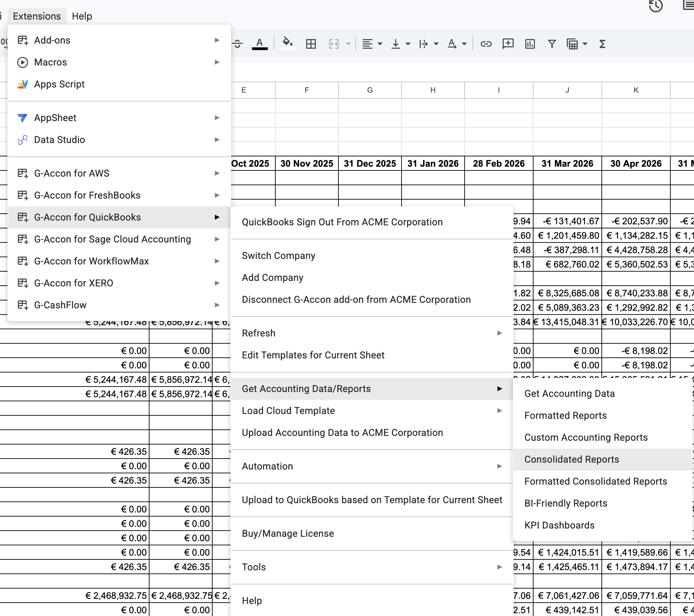Click QuickBooks Sign Out From ACME Corporation
This screenshot has width=694, height=616.
(x=372, y=222)
